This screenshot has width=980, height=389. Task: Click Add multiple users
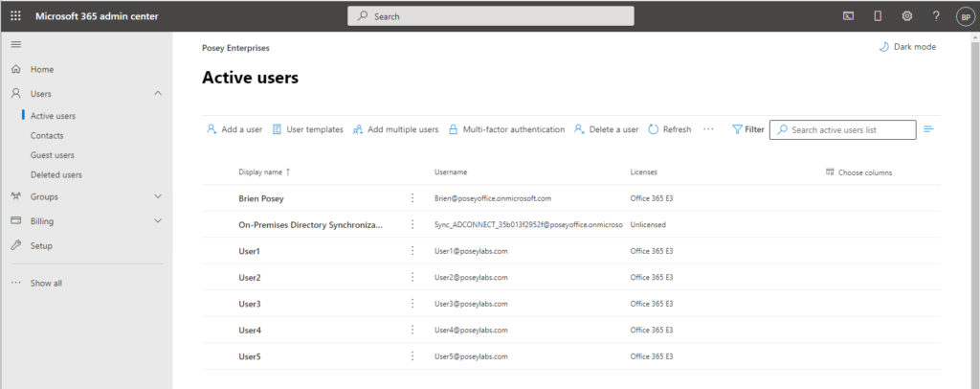[x=395, y=129]
